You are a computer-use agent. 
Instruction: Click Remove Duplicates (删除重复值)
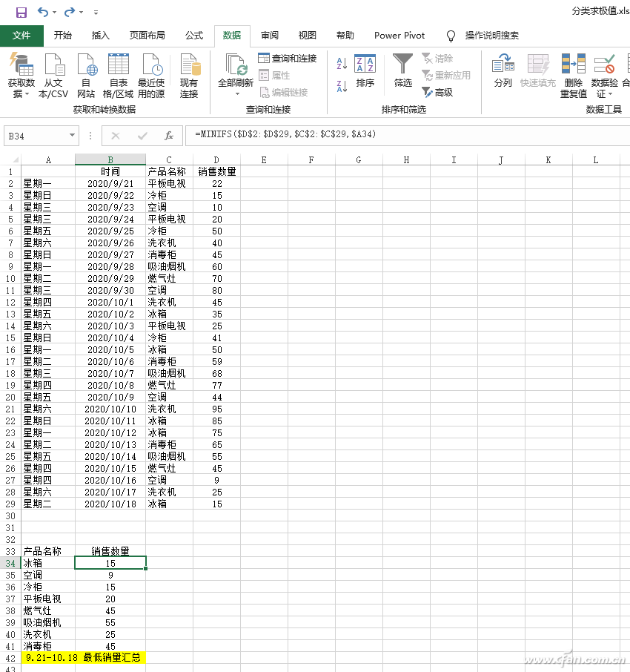pos(573,76)
